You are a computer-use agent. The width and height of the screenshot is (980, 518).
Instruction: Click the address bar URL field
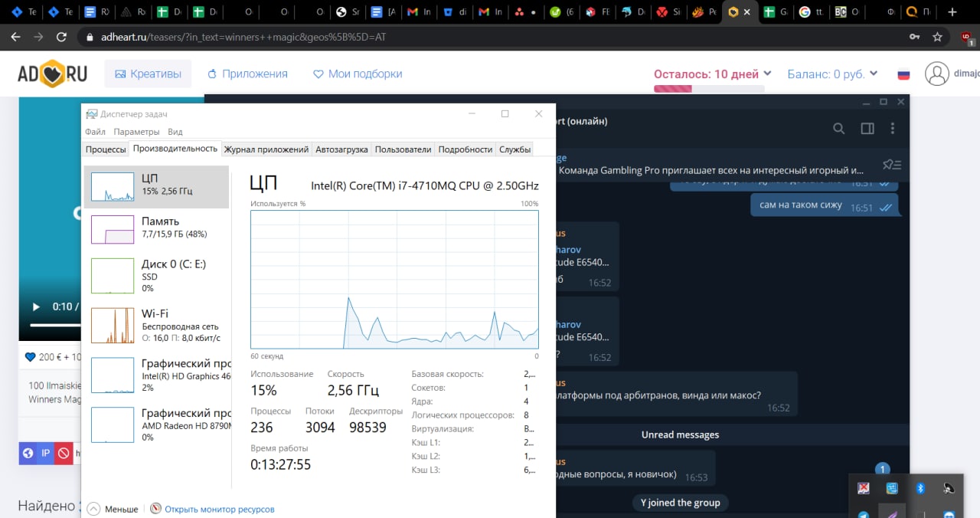490,37
